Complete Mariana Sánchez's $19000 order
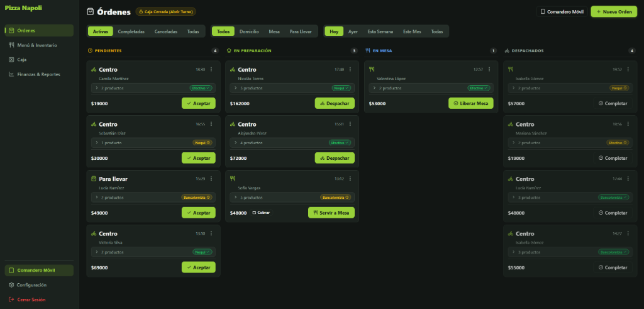The image size is (644, 309). coord(613,158)
